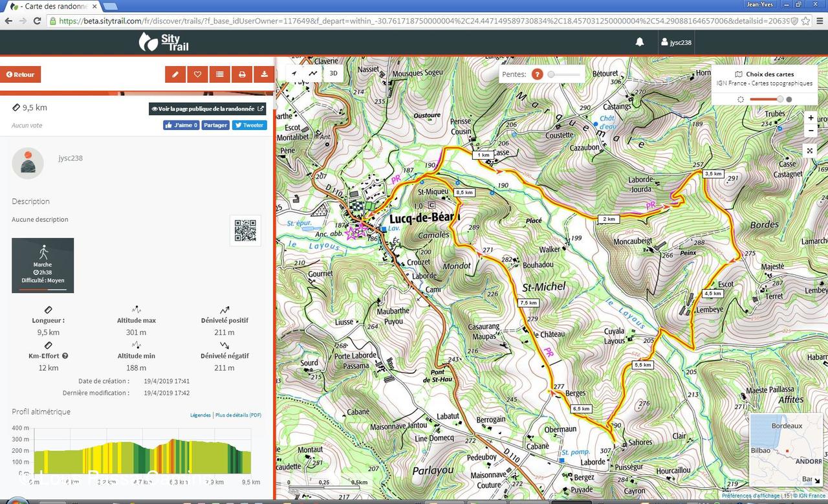The width and height of the screenshot is (828, 504).
Task: Collapse the overview mini-map
Action: pyautogui.click(x=818, y=481)
